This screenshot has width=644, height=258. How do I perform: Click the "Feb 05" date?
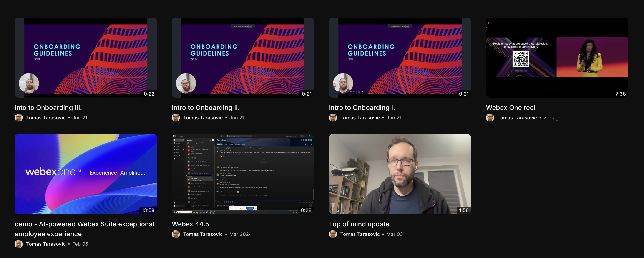80,244
